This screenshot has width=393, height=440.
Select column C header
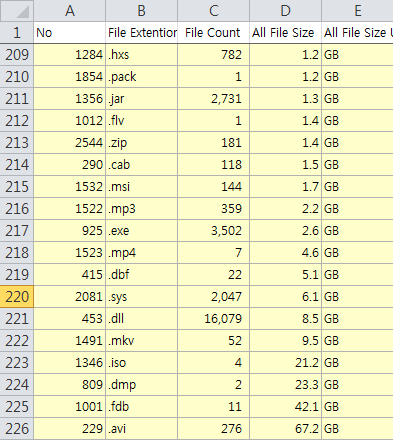click(x=213, y=11)
